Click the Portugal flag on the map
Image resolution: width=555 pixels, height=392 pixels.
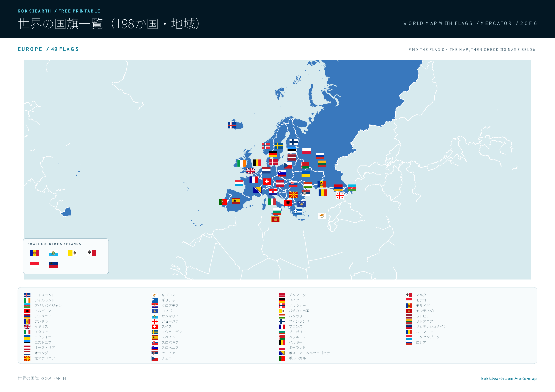pyautogui.click(x=223, y=202)
